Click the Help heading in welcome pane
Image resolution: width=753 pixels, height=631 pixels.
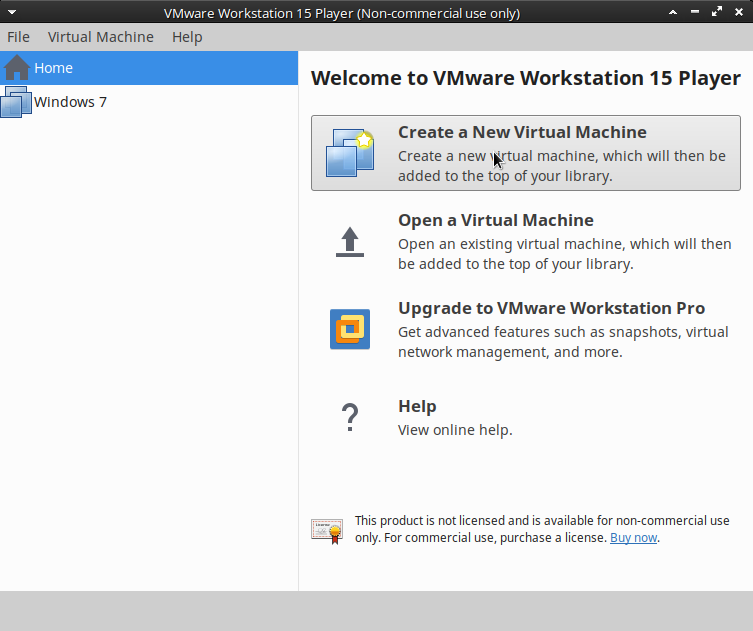click(x=417, y=406)
